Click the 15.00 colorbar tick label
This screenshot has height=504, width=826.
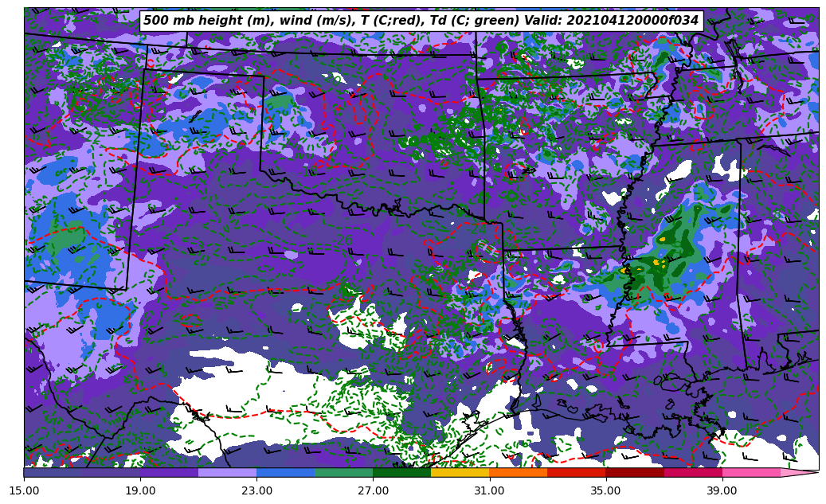24,490
